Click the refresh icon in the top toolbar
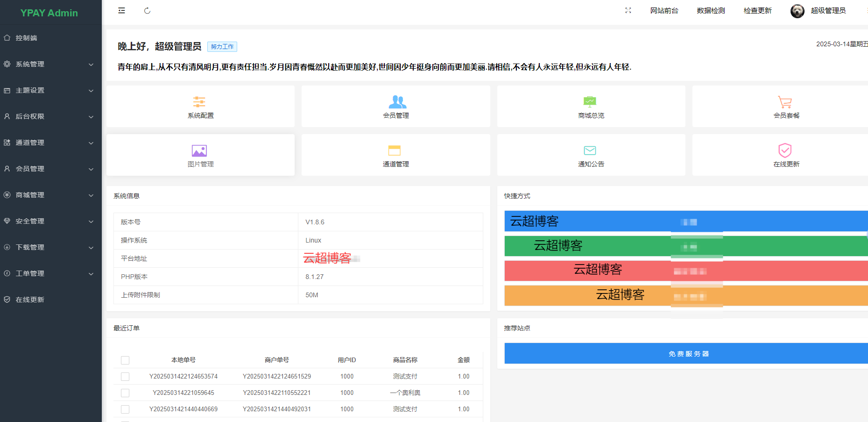The height and width of the screenshot is (422, 868). tap(147, 10)
